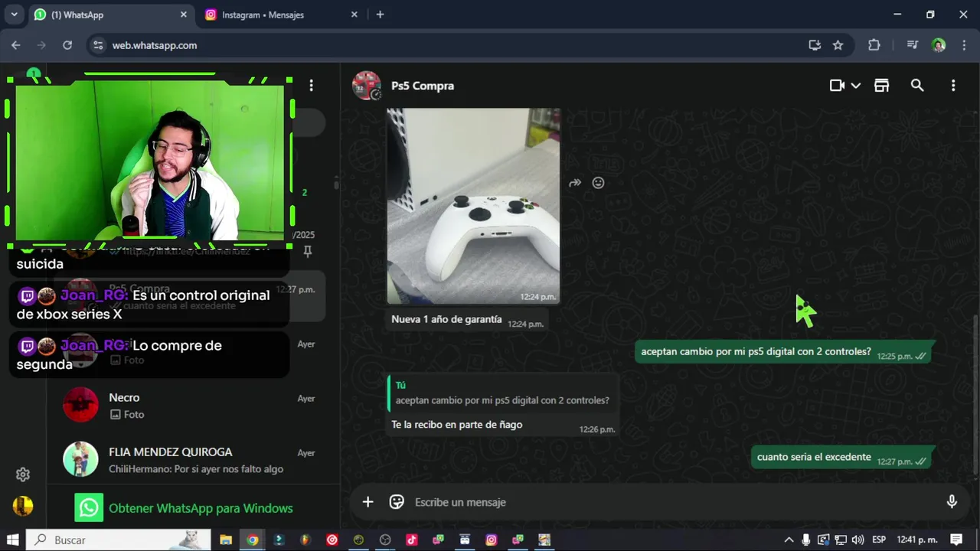Image resolution: width=980 pixels, height=551 pixels.
Task: Open your profile picture in sidebar
Action: coord(23,506)
